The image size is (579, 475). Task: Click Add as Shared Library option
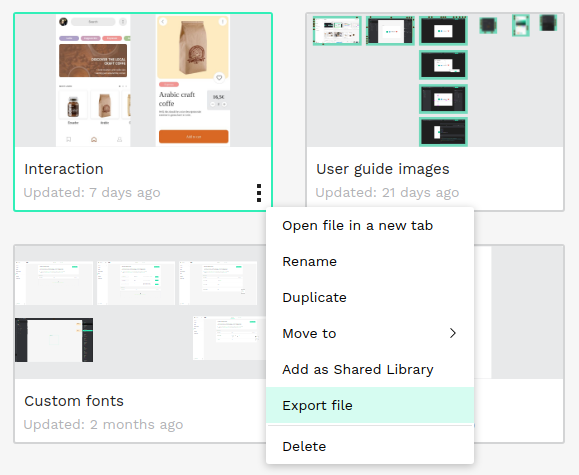click(370, 369)
